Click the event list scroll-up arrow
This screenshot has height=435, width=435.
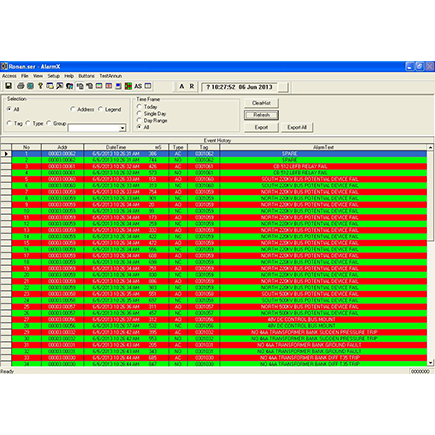430,147
